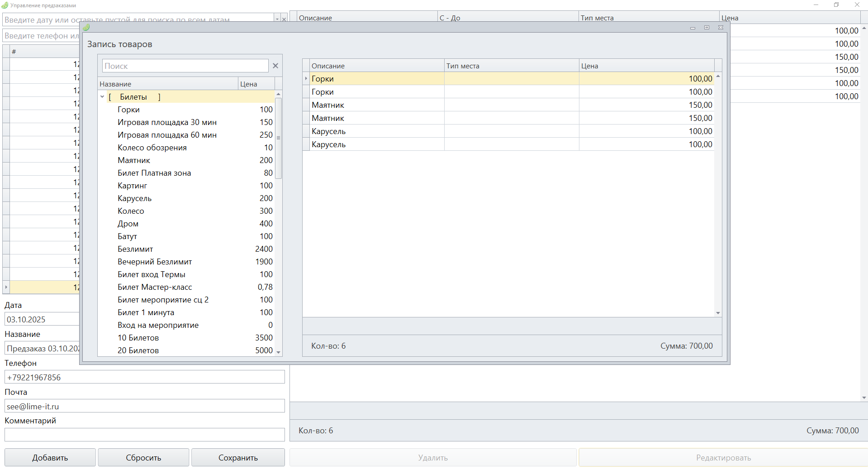Clear the date filter with the x button
868x470 pixels.
[x=284, y=19]
